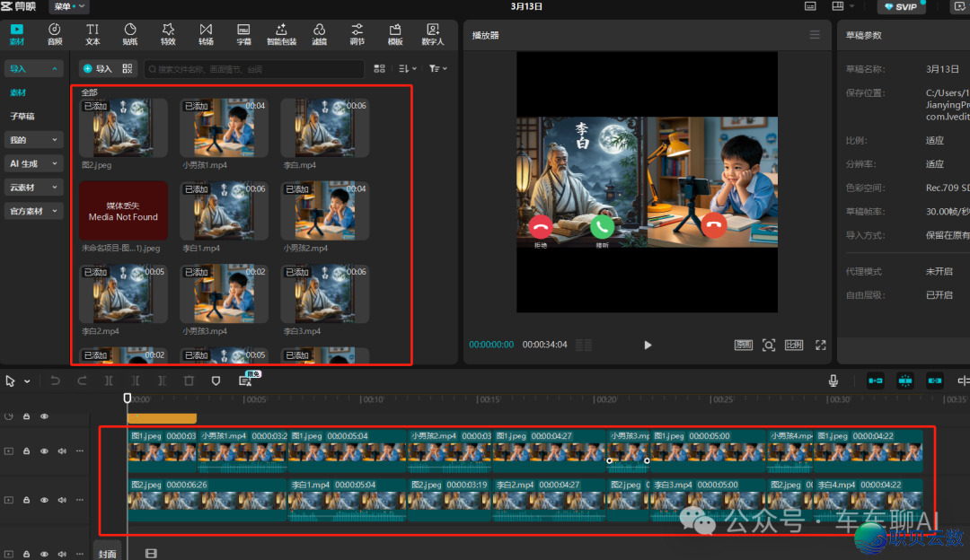Click the 原画 button in player
Image resolution: width=970 pixels, height=560 pixels.
(x=743, y=345)
